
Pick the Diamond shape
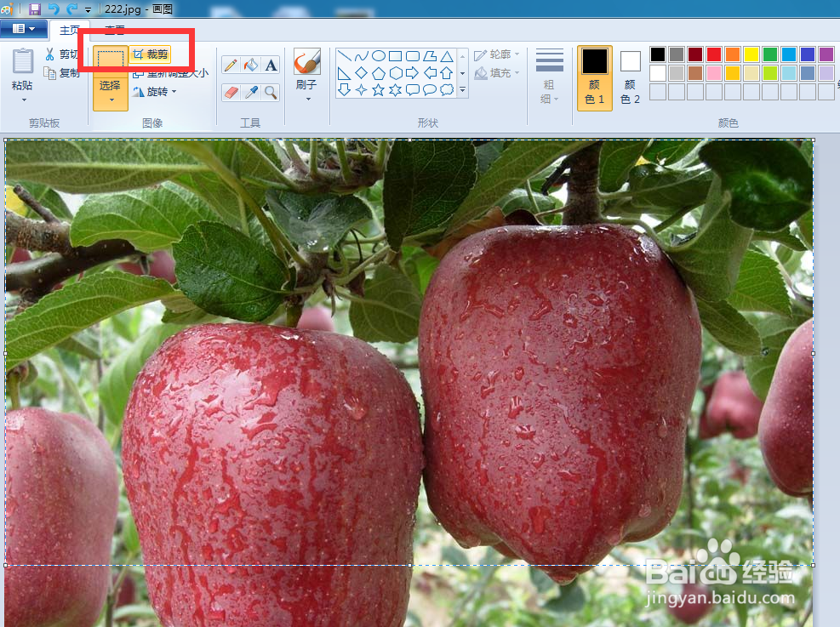pos(362,73)
